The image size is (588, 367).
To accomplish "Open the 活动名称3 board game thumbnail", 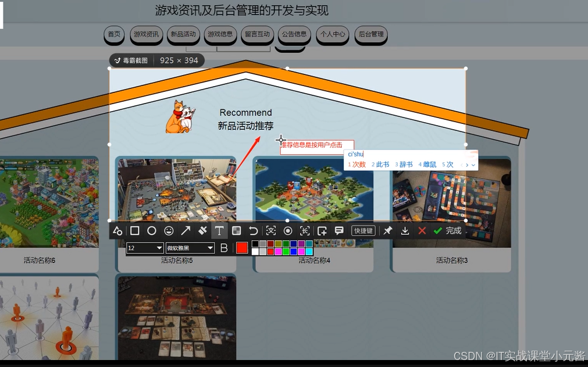I will [451, 203].
